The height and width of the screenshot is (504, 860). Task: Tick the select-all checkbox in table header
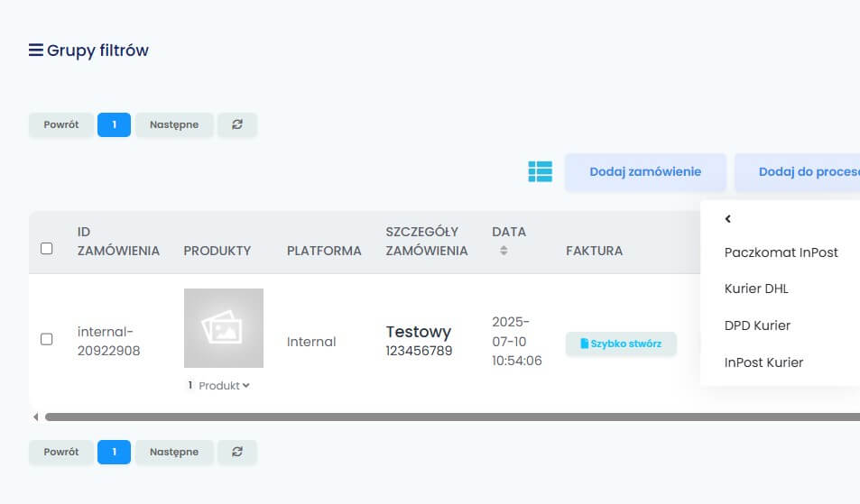coord(47,248)
